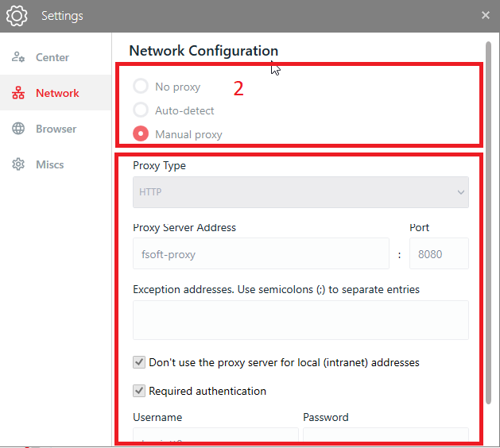Image resolution: width=500 pixels, height=448 pixels.
Task: Toggle the Required authentication checkbox
Action: click(139, 391)
